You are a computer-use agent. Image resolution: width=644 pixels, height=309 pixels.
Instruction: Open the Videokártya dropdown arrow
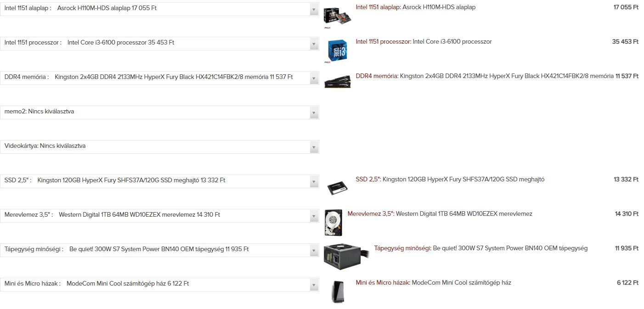click(314, 147)
